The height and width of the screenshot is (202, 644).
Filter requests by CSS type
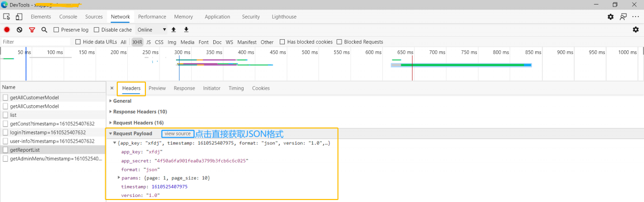click(159, 42)
